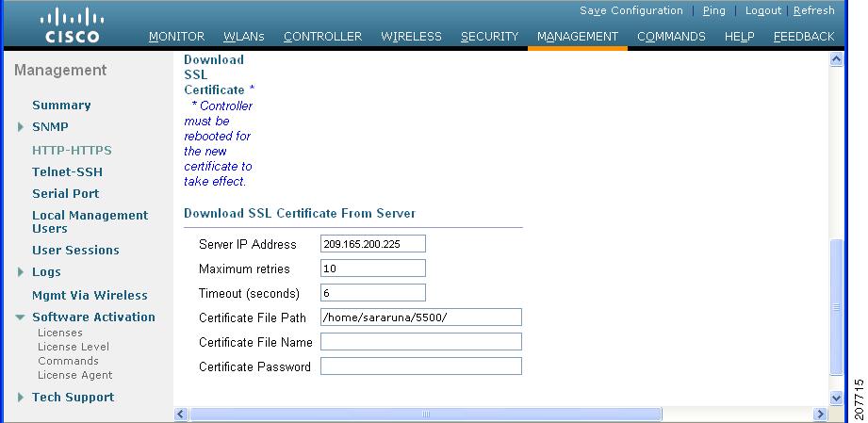Open Licenses under Software Activation

tap(59, 333)
